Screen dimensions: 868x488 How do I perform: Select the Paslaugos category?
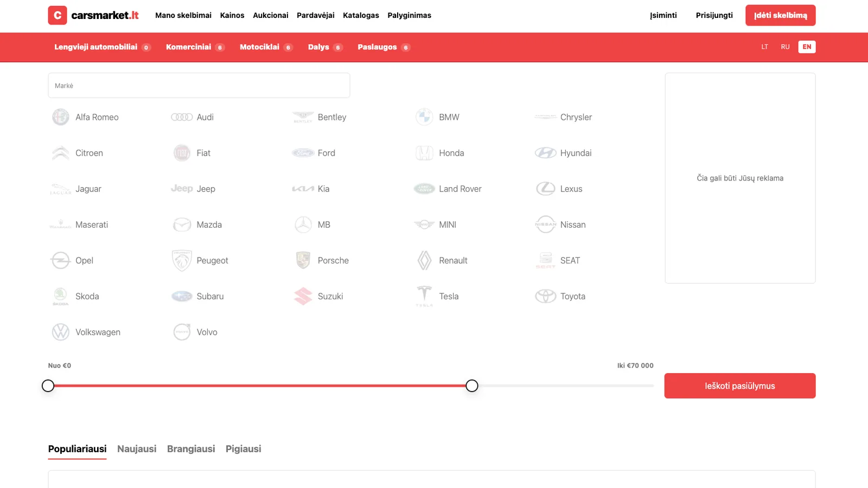pos(384,47)
